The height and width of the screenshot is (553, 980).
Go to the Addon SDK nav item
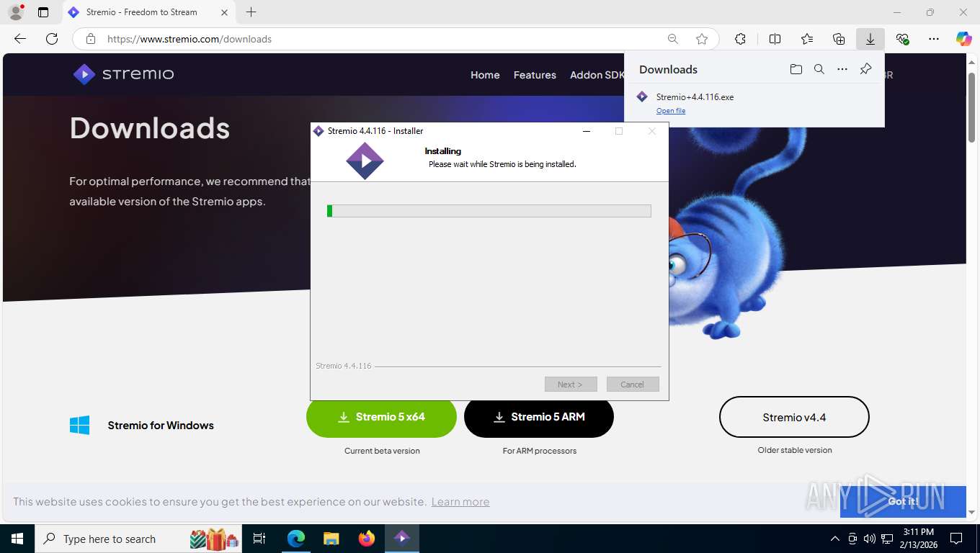pos(597,75)
